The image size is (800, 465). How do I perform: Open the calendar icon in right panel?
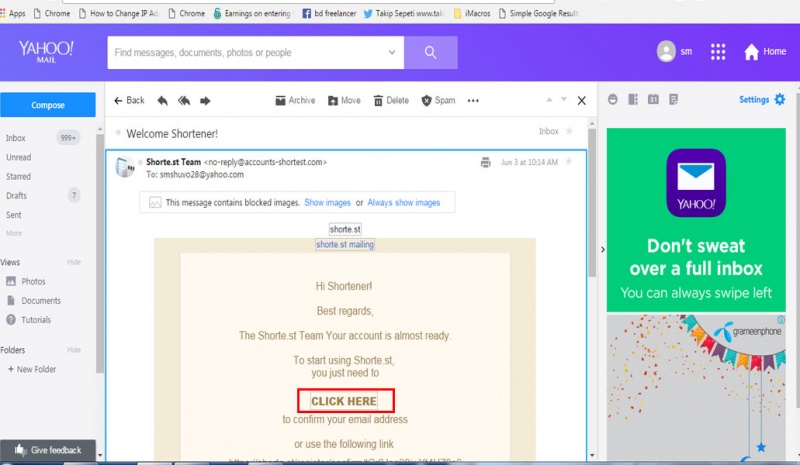pos(653,100)
